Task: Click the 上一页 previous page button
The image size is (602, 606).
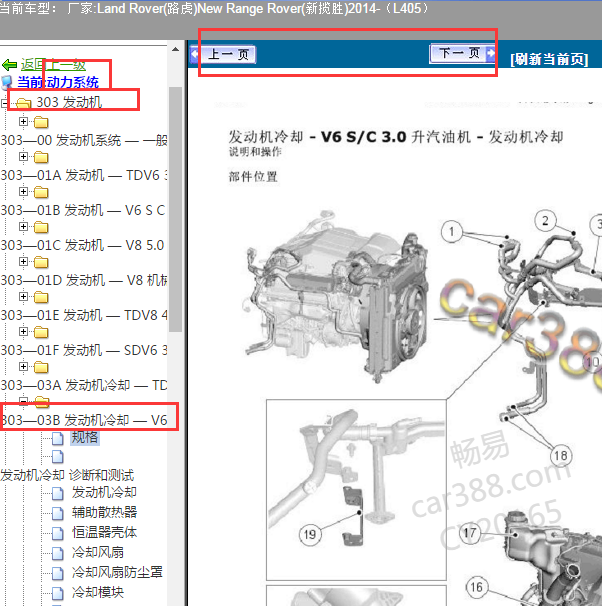Action: (223, 54)
